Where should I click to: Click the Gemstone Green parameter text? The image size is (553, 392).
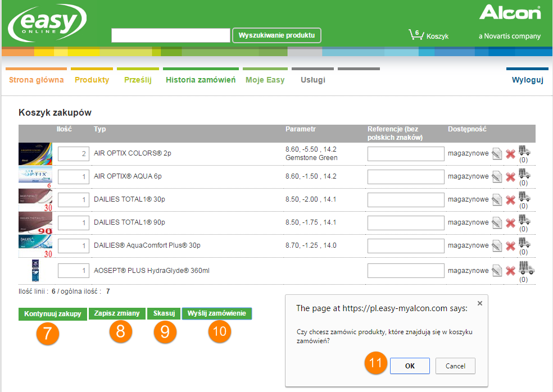(311, 158)
